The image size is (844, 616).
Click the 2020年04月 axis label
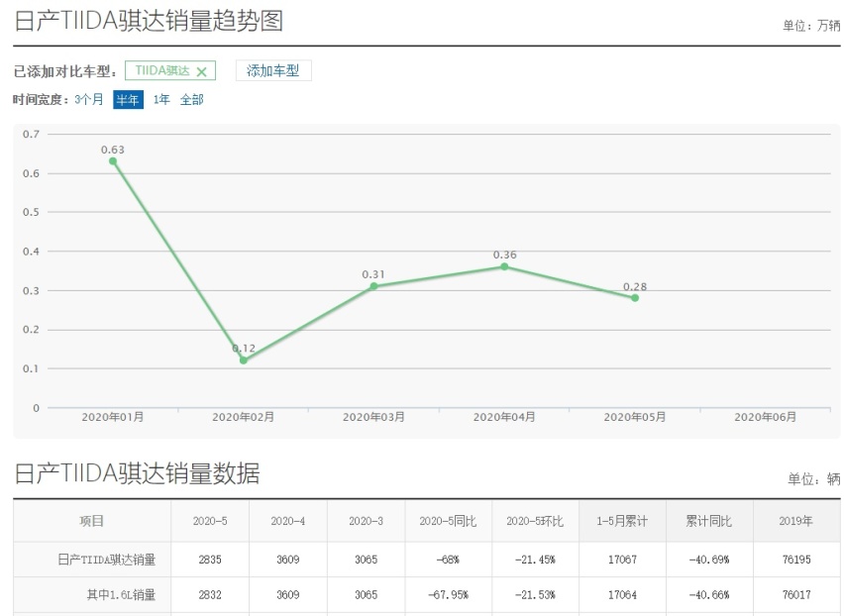coord(504,417)
